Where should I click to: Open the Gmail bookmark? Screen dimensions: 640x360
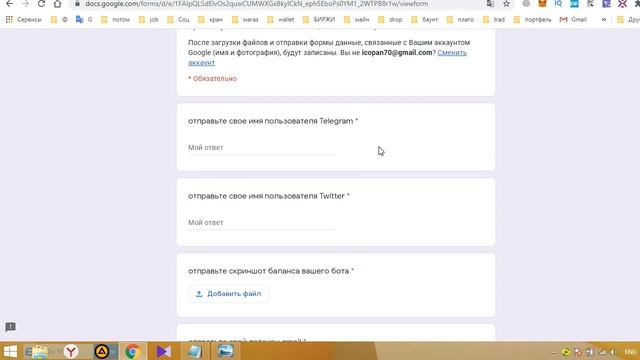[x=573, y=19]
